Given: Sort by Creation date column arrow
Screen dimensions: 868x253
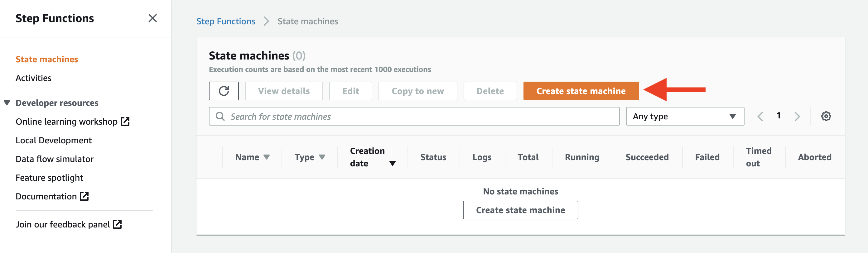Looking at the screenshot, I should 392,163.
